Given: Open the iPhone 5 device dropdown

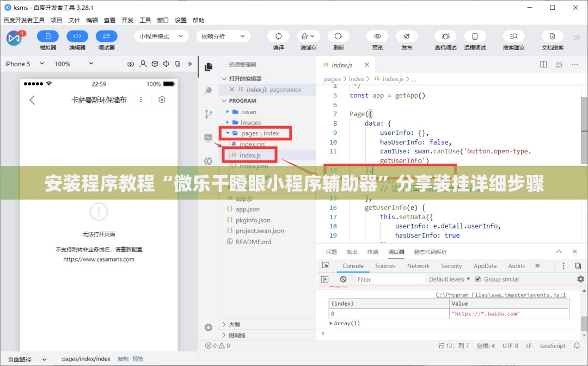Looking at the screenshot, I should click(24, 64).
